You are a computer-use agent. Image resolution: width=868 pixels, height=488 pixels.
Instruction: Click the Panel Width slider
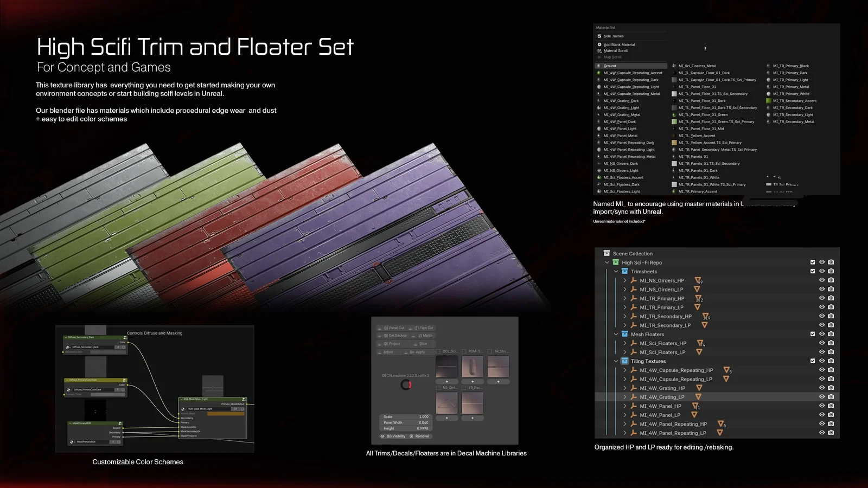point(406,422)
